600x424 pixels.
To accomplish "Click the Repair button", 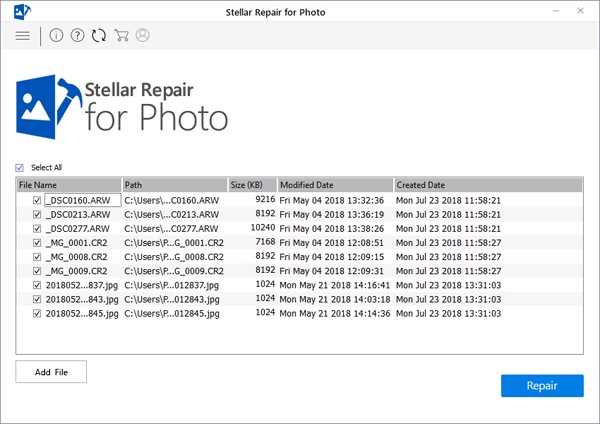I will pos(542,385).
